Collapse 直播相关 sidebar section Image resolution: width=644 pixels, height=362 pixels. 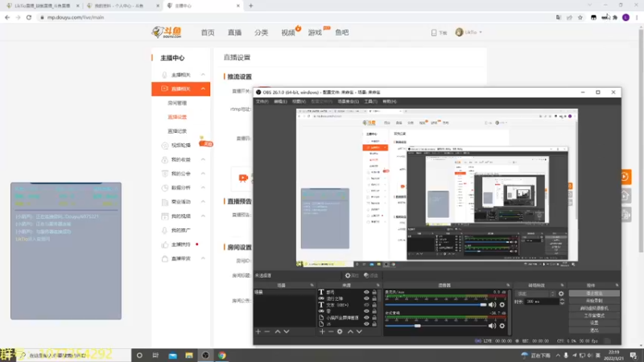pyautogui.click(x=203, y=88)
